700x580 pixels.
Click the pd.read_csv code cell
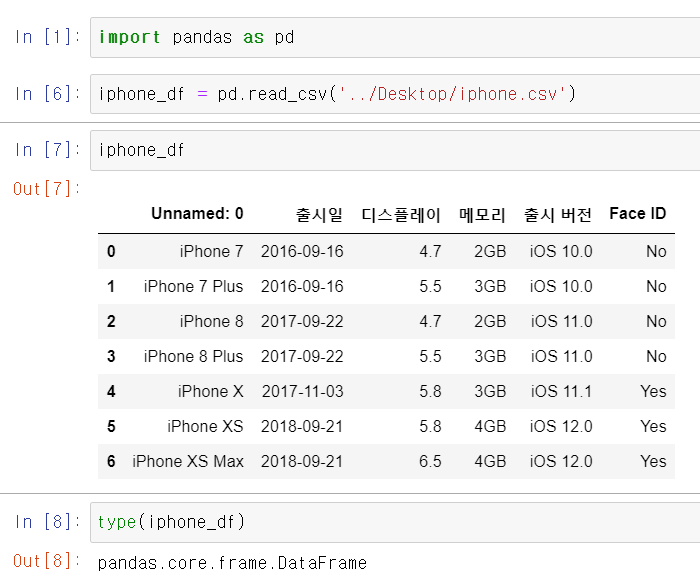(x=395, y=94)
